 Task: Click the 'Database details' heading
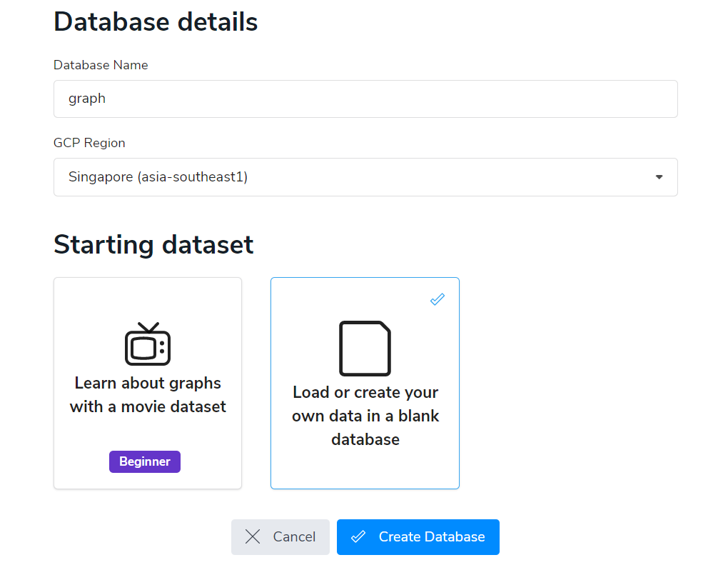click(156, 22)
